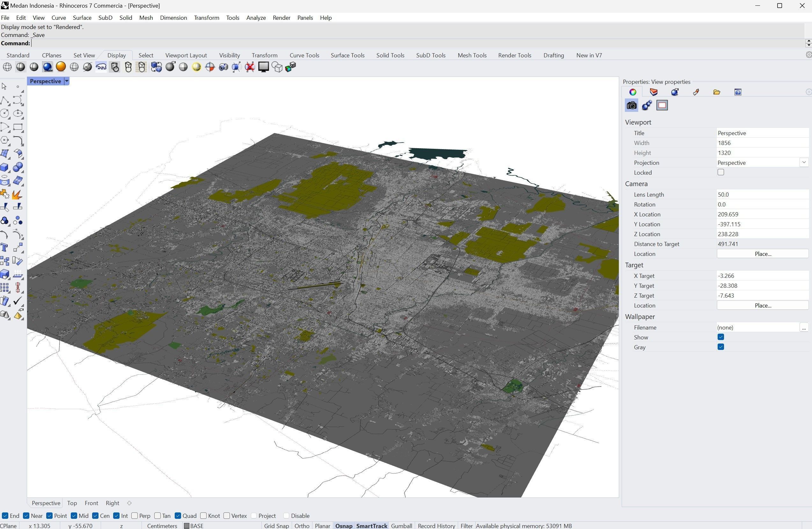The image size is (812, 529).
Task: Pick the Ellipse drawing tool
Action: tap(18, 113)
